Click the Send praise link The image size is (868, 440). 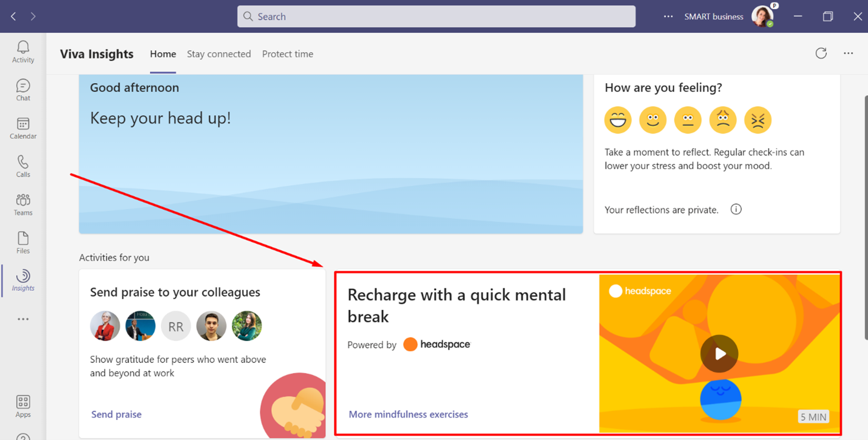click(116, 415)
